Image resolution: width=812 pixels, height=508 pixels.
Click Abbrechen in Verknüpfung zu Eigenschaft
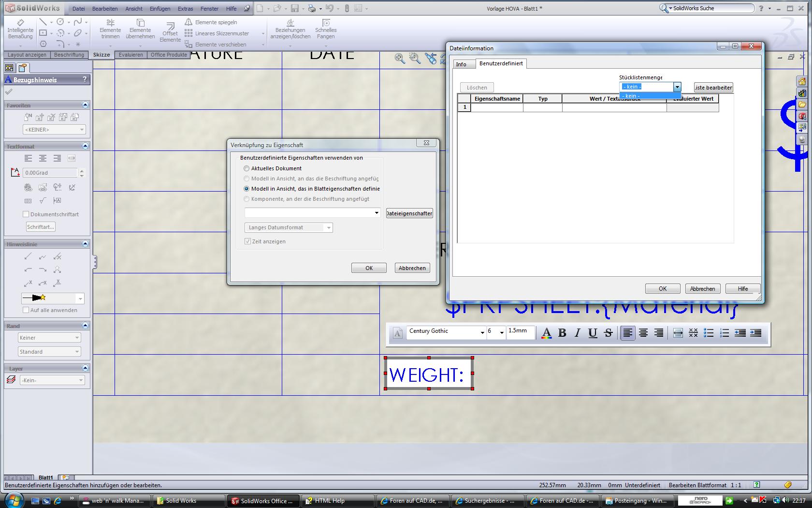point(412,268)
